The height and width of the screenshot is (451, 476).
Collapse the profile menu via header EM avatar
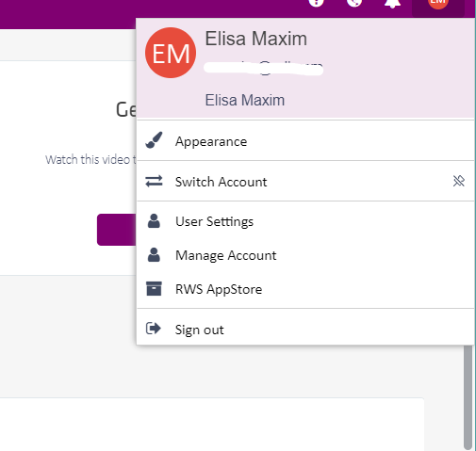[438, 4]
